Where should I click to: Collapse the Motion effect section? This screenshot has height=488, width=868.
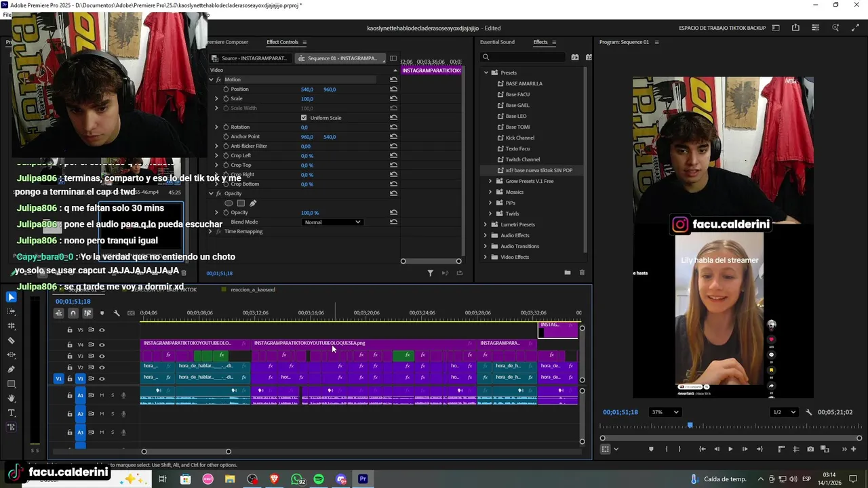211,80
